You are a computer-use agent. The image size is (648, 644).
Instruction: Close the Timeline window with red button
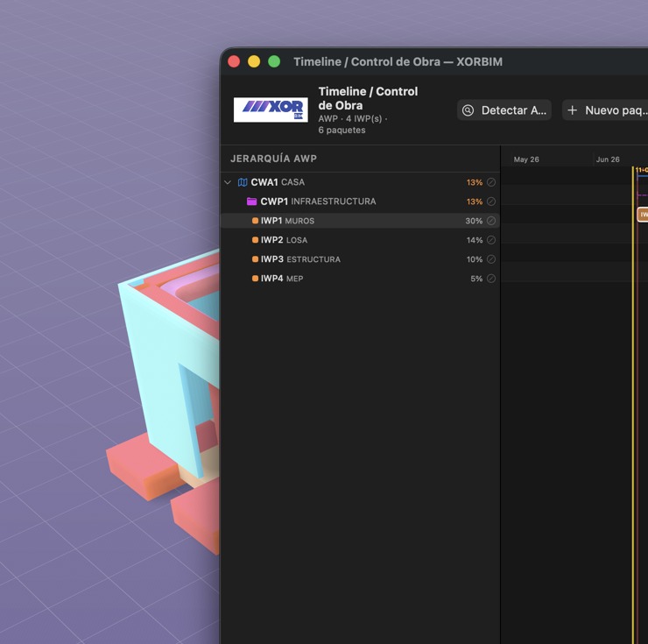coord(234,61)
